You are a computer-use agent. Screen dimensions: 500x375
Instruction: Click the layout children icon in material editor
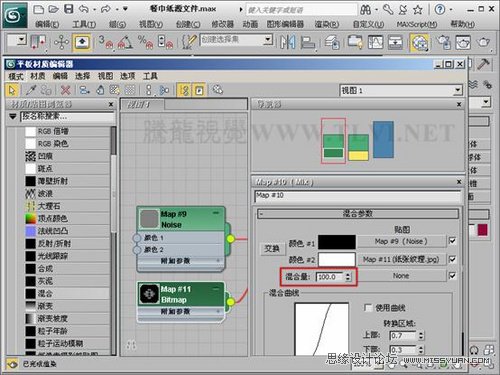pyautogui.click(x=163, y=90)
